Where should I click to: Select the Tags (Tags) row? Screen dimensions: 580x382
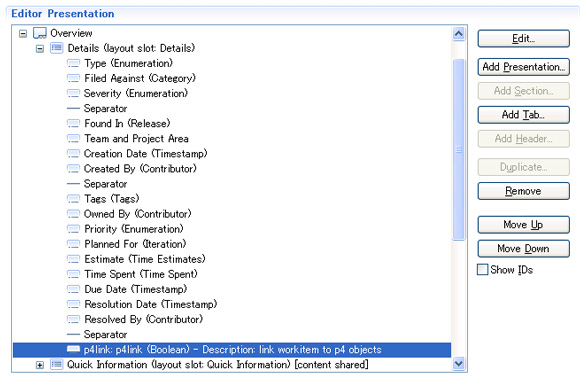click(x=112, y=199)
